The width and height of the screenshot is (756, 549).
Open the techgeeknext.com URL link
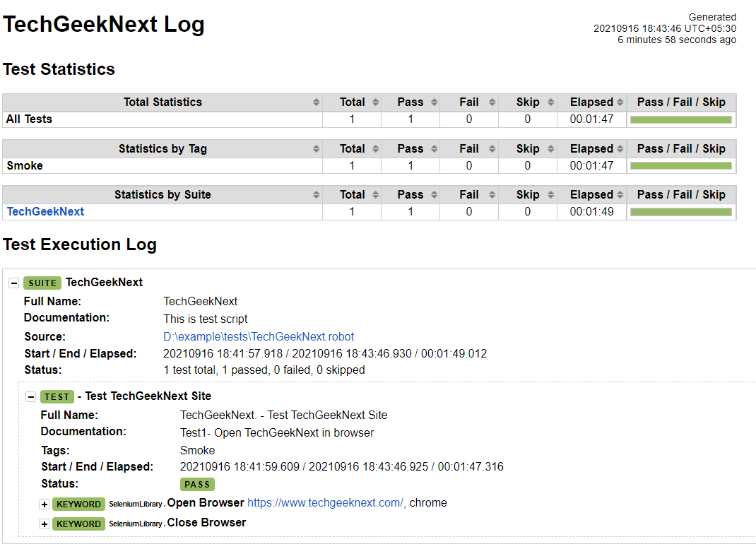(x=326, y=503)
